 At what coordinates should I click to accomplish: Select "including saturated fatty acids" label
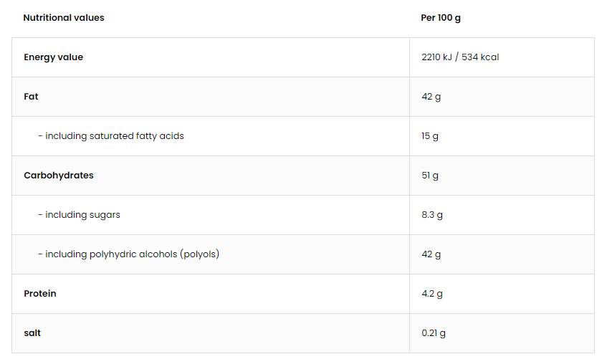pyautogui.click(x=111, y=136)
